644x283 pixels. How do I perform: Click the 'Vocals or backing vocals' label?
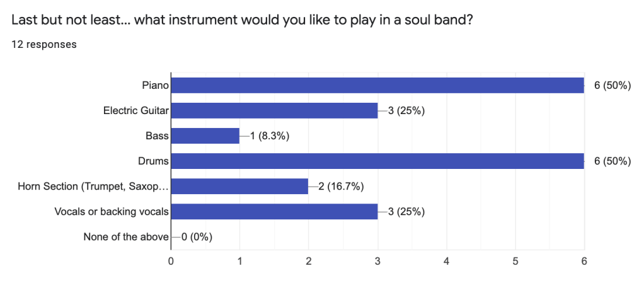point(112,212)
